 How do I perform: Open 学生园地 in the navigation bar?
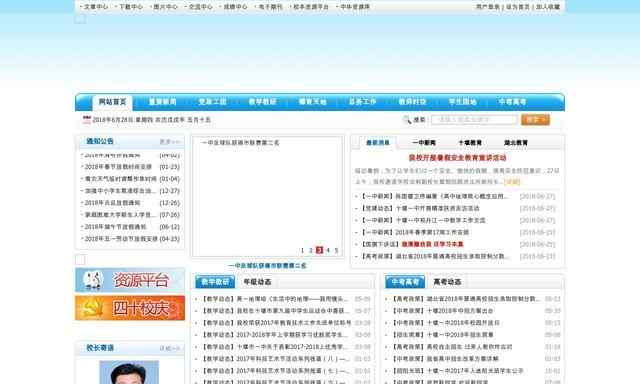coord(462,102)
